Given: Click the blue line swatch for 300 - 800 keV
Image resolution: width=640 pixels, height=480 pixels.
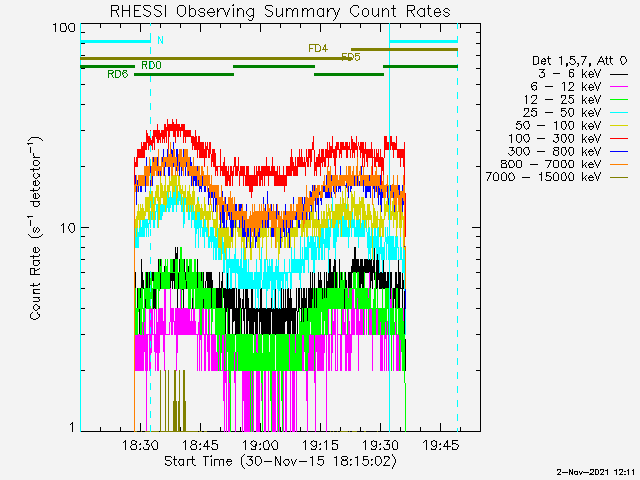Looking at the screenshot, I should tap(619, 152).
